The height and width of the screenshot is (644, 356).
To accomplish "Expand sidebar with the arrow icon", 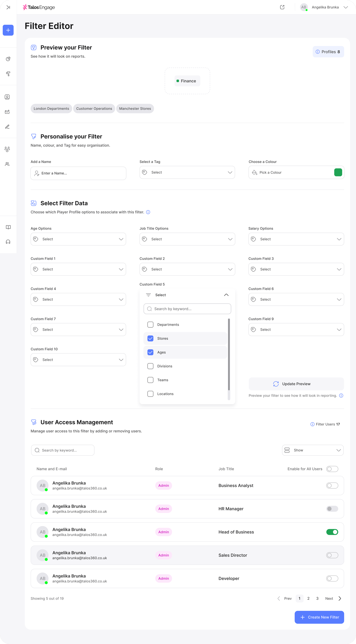I will click(x=8, y=7).
